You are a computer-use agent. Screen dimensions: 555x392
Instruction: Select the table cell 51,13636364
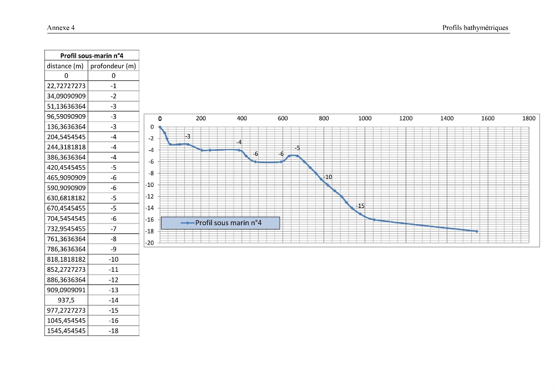(66, 106)
